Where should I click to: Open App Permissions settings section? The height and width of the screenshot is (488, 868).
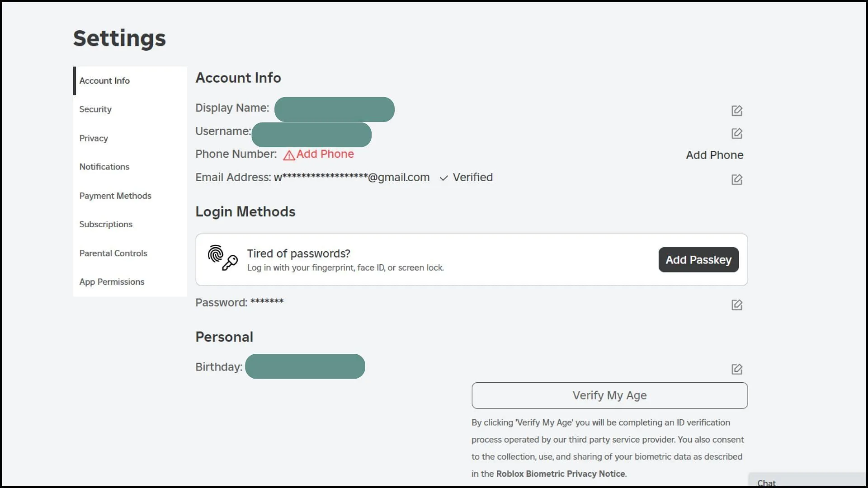[112, 281]
